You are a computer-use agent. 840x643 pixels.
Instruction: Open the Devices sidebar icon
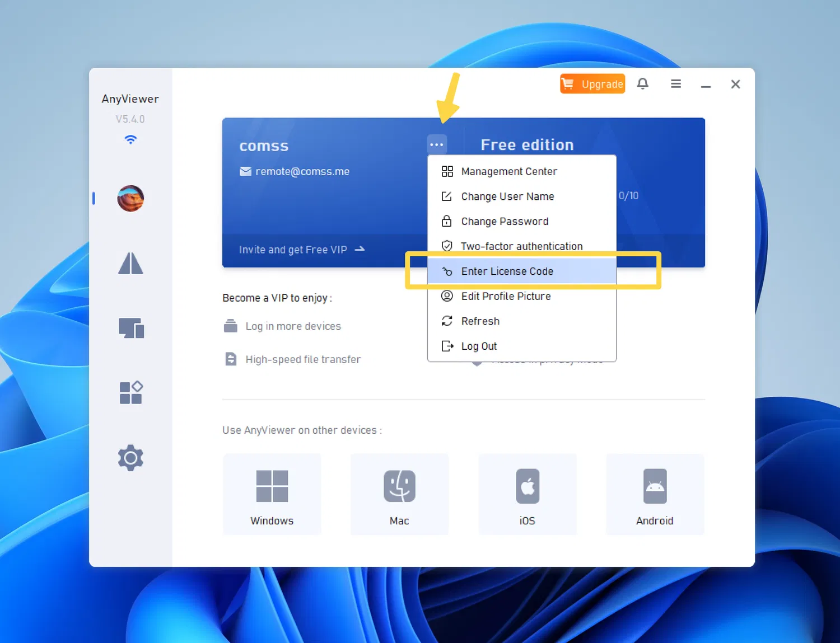coord(131,328)
